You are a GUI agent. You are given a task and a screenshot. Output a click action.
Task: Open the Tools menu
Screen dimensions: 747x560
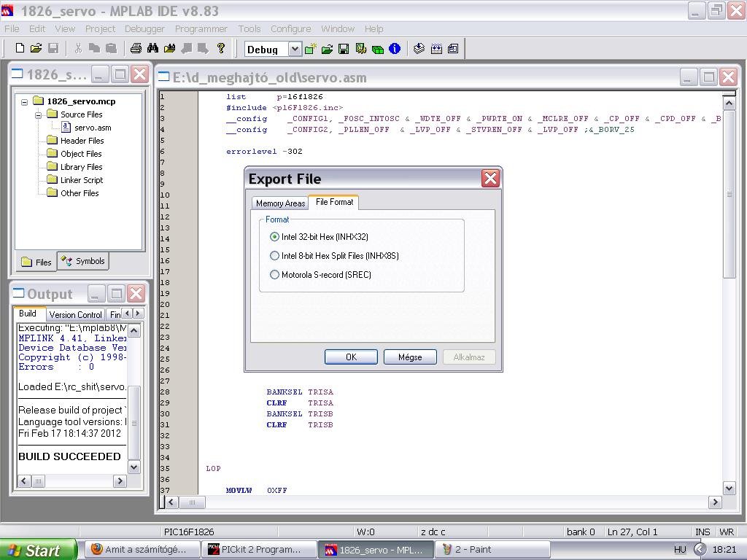pyautogui.click(x=249, y=28)
